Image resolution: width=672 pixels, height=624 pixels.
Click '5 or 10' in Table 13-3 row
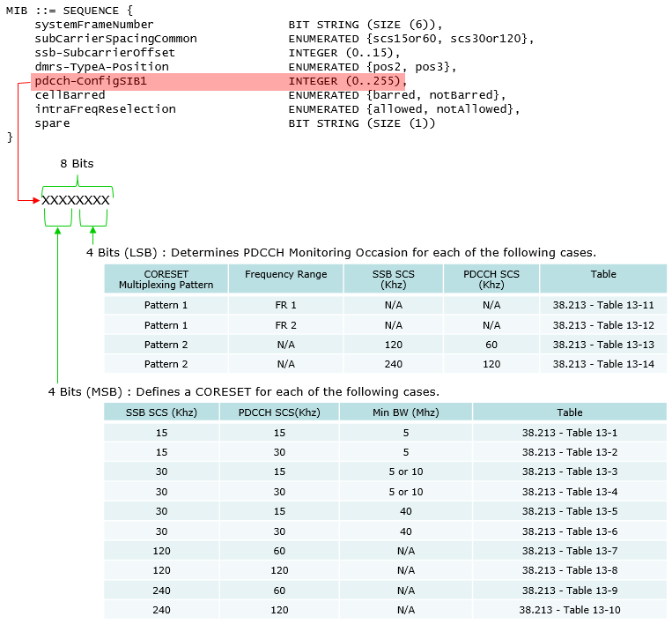406,472
